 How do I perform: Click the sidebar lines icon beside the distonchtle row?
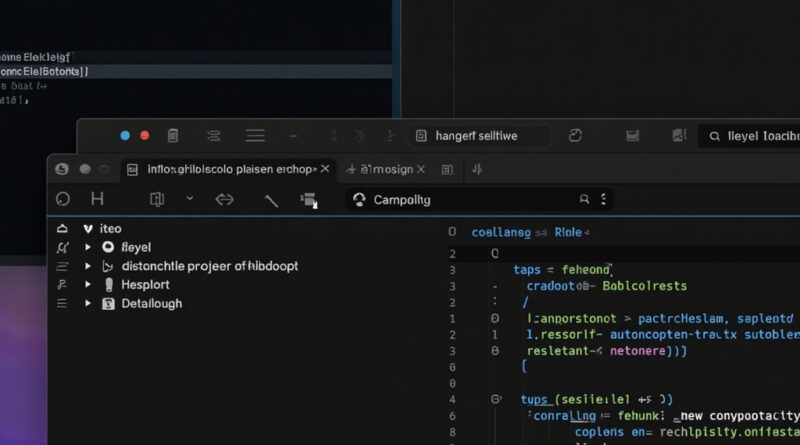[62, 266]
